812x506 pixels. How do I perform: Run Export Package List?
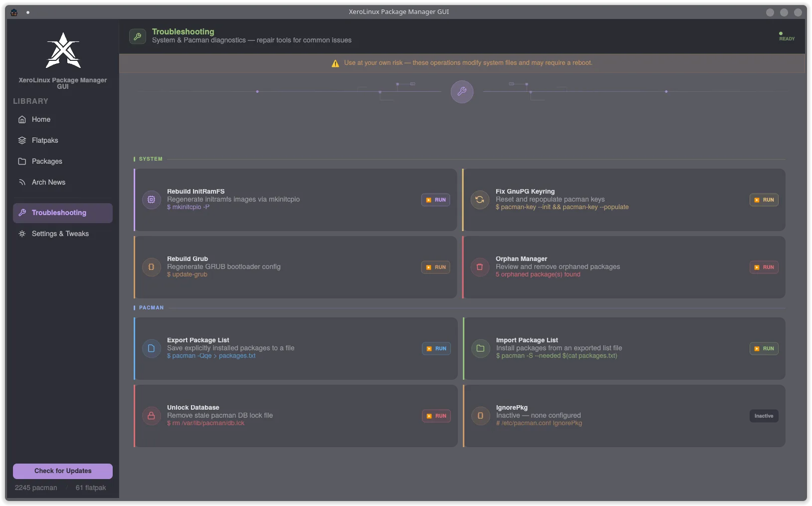tap(436, 349)
